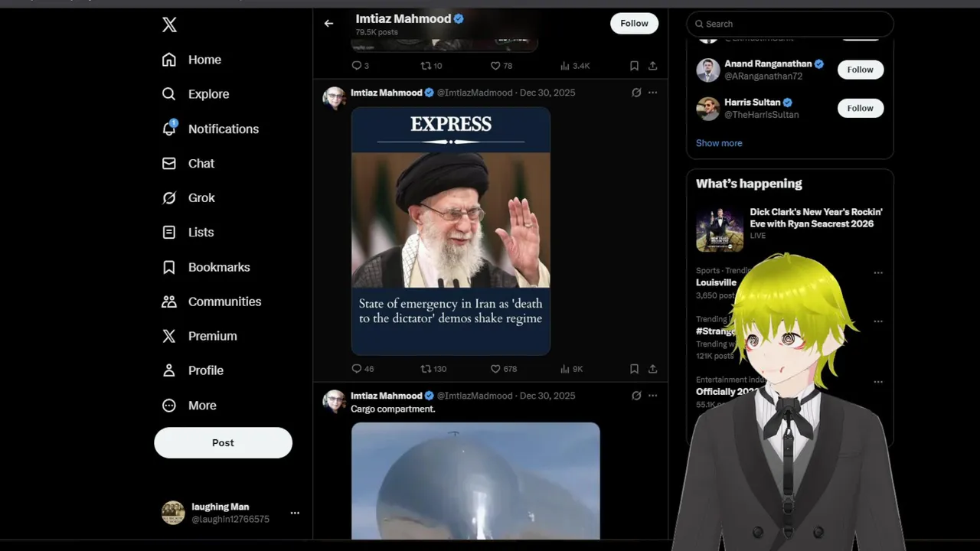View analytics showing 9K views
The image size is (980, 551).
pos(571,369)
